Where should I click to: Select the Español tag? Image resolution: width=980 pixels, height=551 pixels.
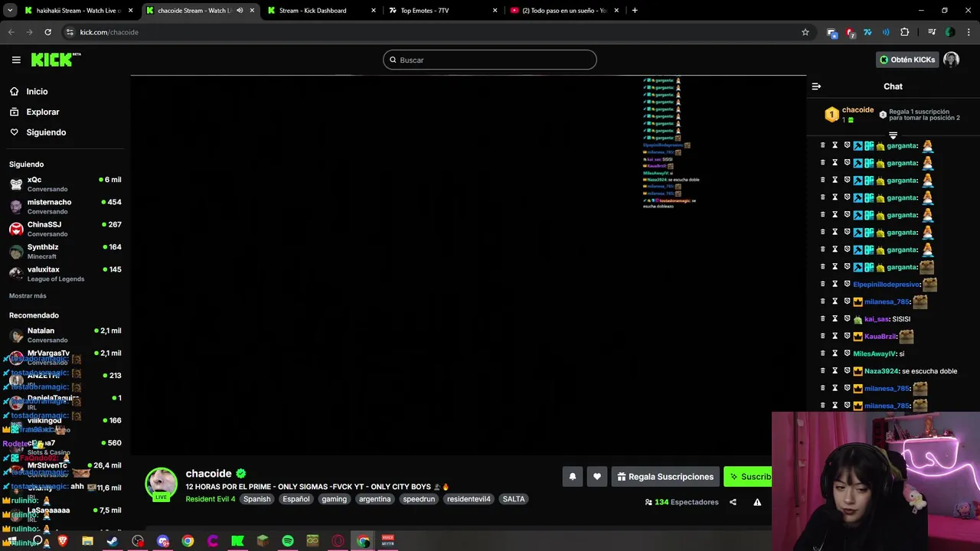296,499
